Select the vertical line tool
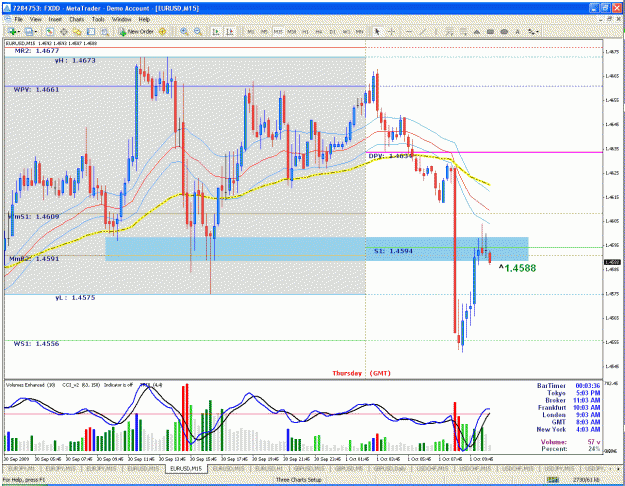Image resolution: width=625 pixels, height=486 pixels. (436, 31)
